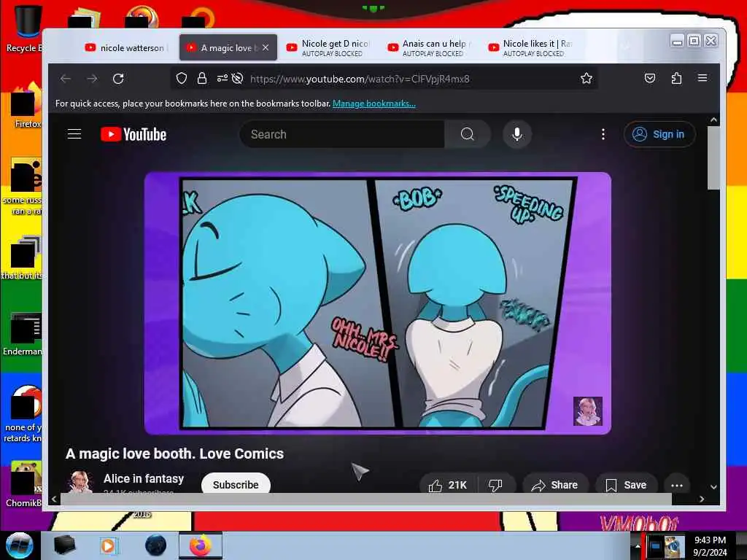Dislike the video with thumbs down
The height and width of the screenshot is (560, 747).
(x=496, y=484)
